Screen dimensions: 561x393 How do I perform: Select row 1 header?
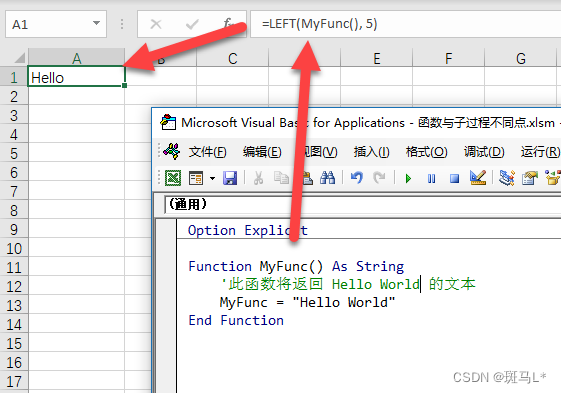click(x=14, y=77)
